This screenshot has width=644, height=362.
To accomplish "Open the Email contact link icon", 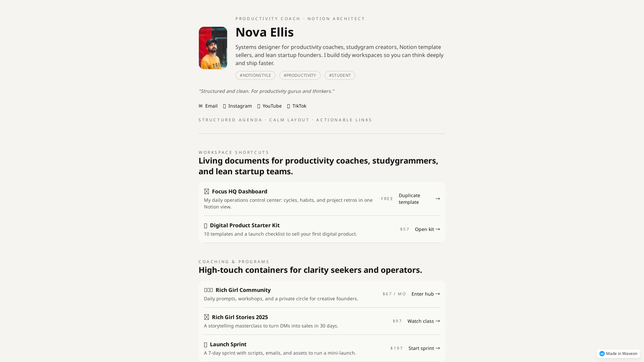I will click(x=201, y=106).
